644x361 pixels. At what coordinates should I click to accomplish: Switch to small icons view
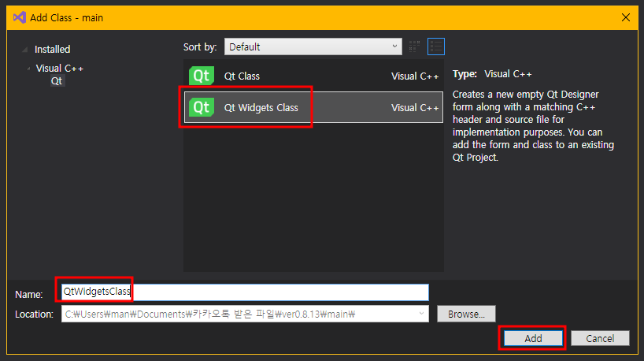click(x=414, y=47)
